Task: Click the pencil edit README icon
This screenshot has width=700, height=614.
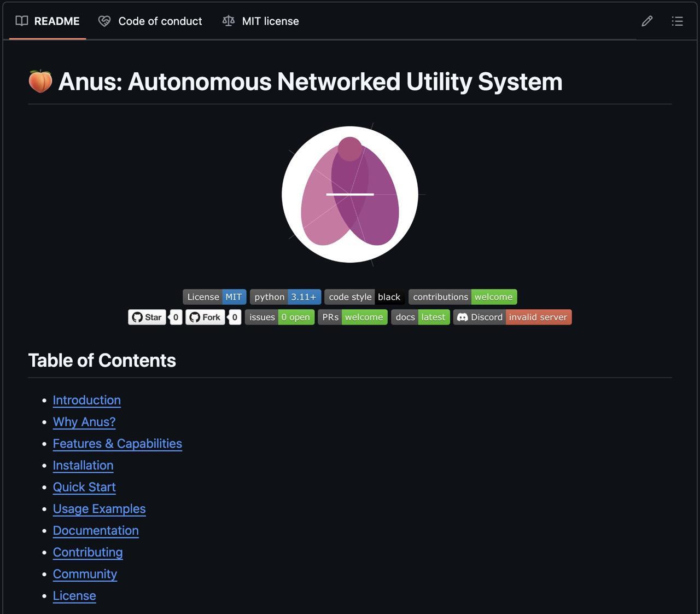Action: 647,21
